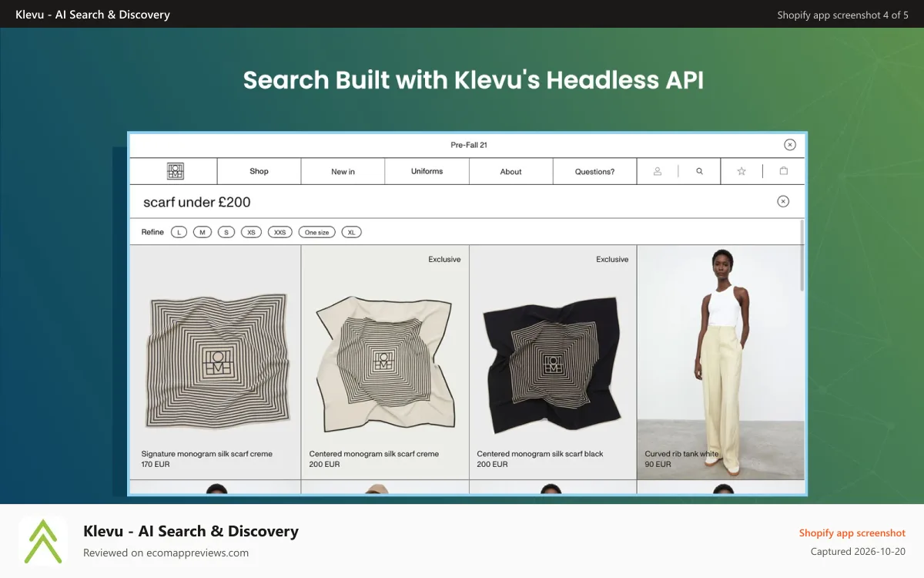
Task: Click Reviewed on ecomappreviews.com text
Action: click(166, 553)
